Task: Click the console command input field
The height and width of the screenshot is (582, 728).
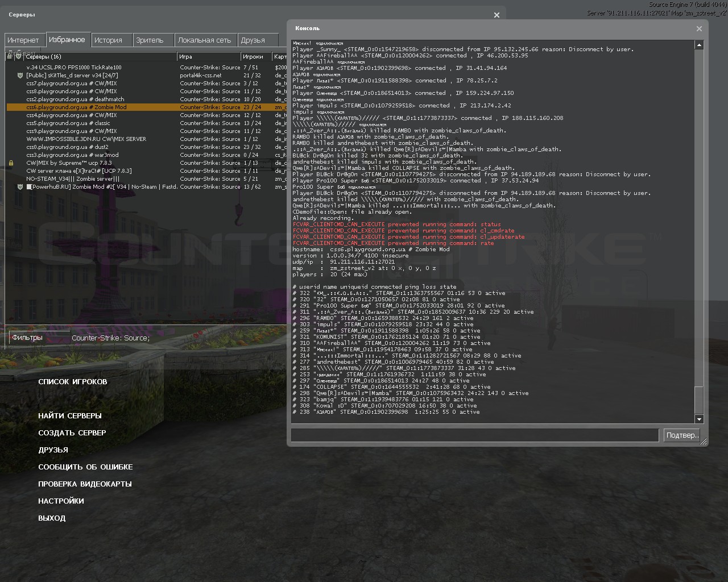Action: point(475,435)
